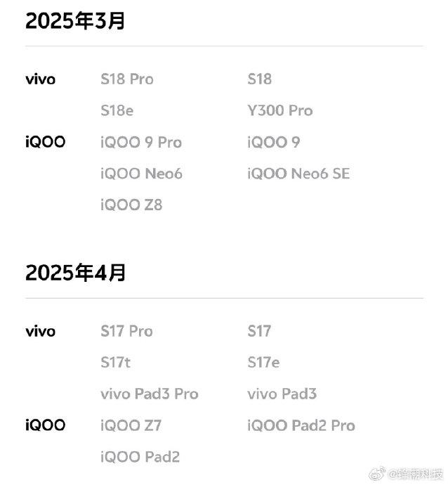Select iQOO Z8 in the March list
The height and width of the screenshot is (485, 448).
[131, 205]
